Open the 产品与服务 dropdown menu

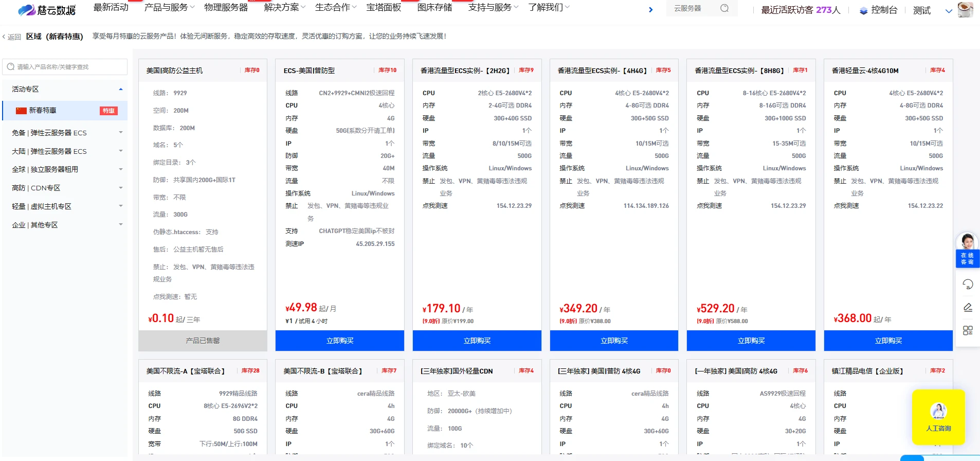(169, 7)
